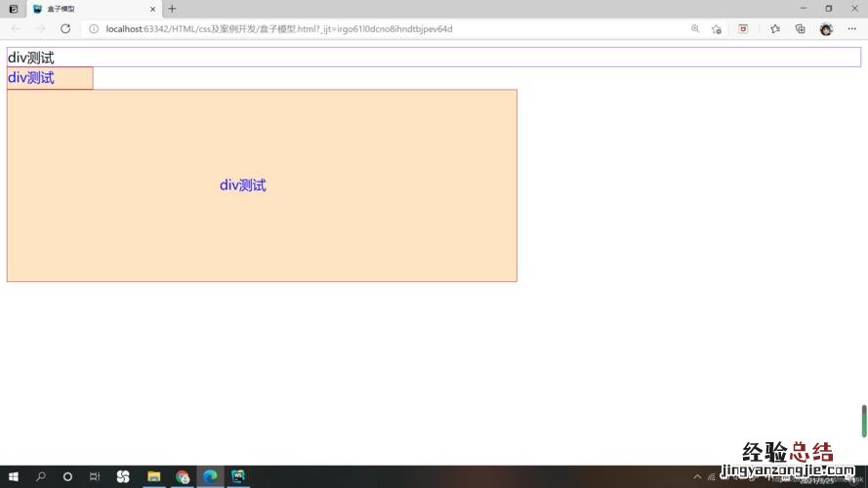Open the zoom magnifier in address bar
This screenshot has width=868, height=488.
(695, 28)
